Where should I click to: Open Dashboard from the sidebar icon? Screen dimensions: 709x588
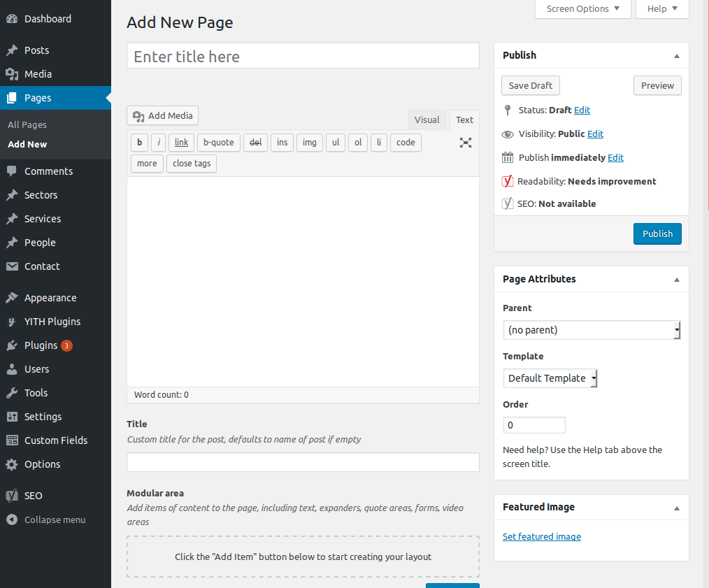12,19
